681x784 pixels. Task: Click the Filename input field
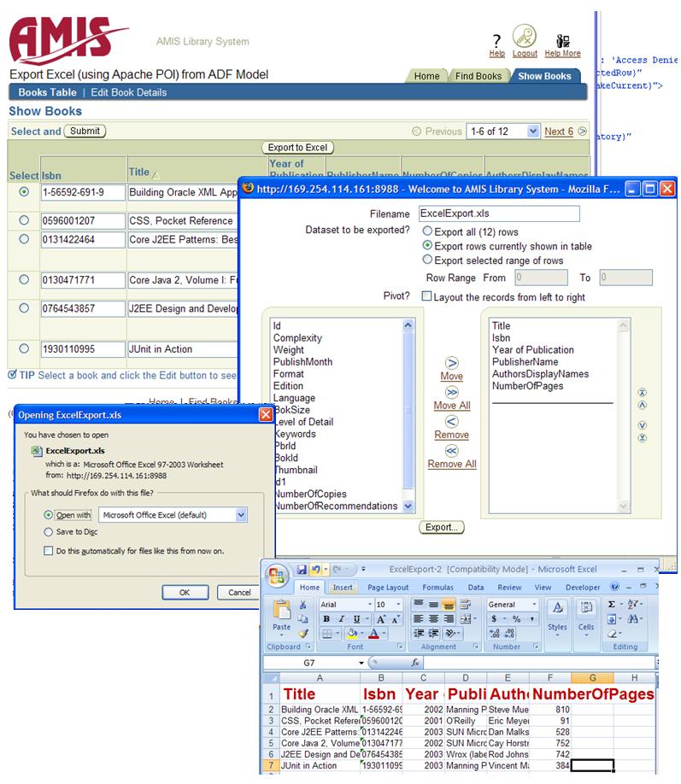coord(499,214)
